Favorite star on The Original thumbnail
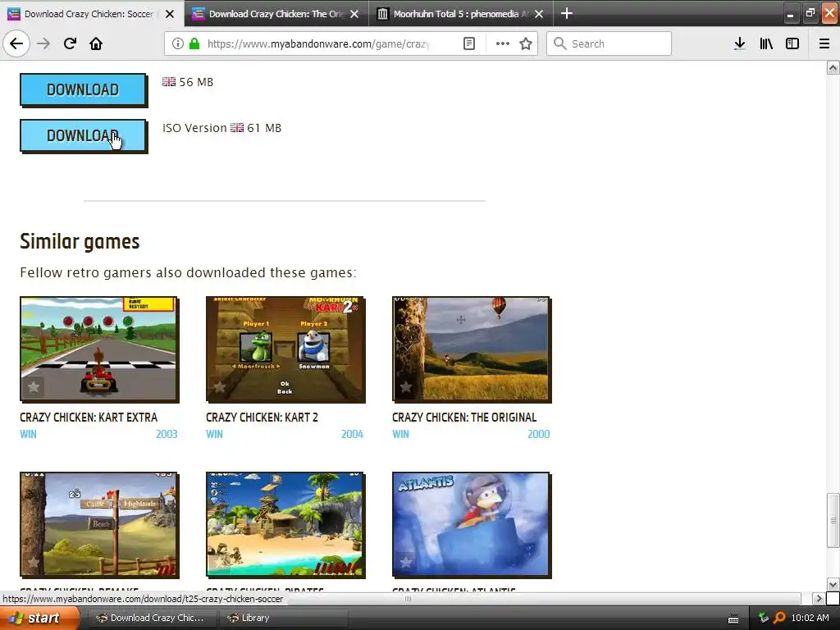The width and height of the screenshot is (840, 630). pyautogui.click(x=406, y=386)
